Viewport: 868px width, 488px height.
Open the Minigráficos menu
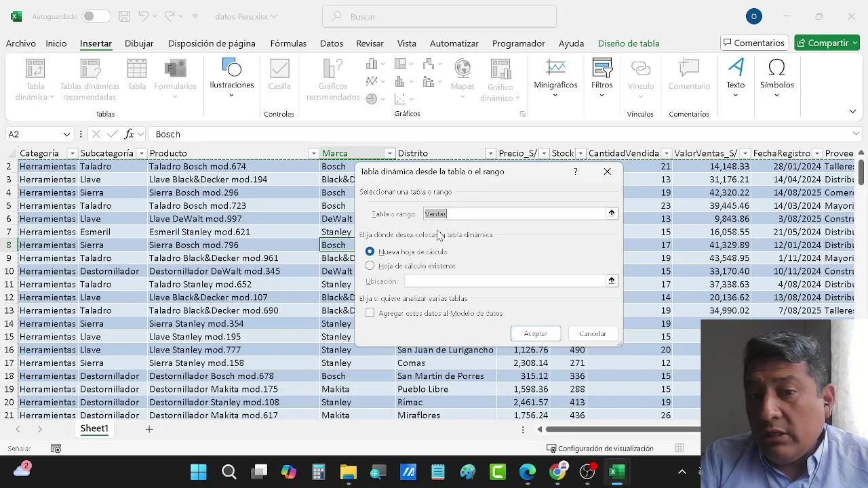pos(555,78)
